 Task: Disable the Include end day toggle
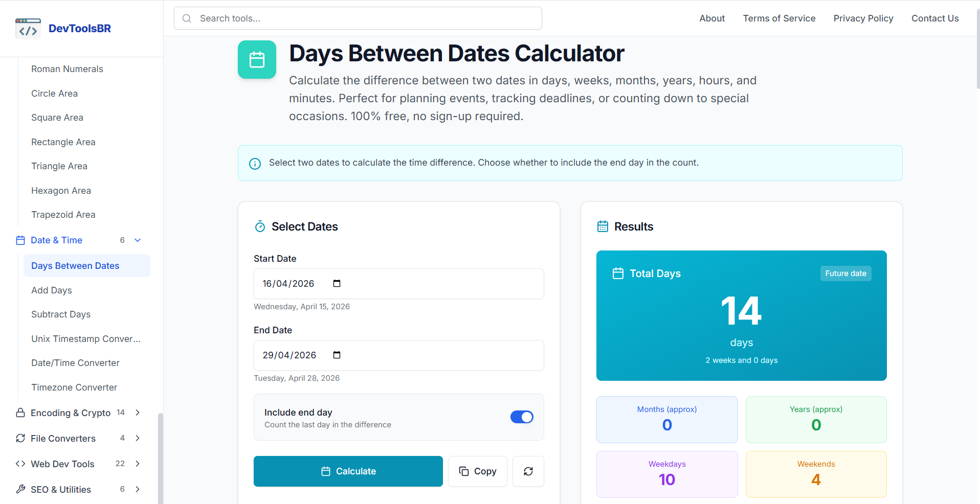point(521,417)
